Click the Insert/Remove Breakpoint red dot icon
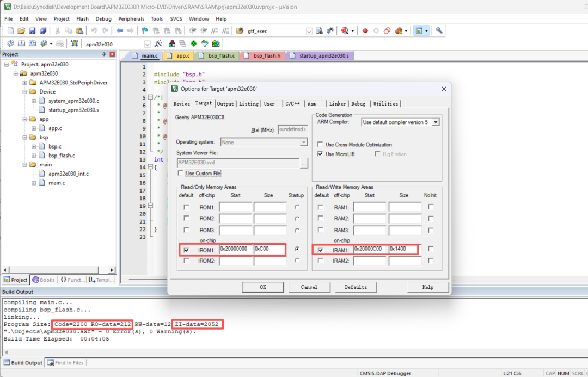The image size is (588, 377). pyautogui.click(x=365, y=31)
